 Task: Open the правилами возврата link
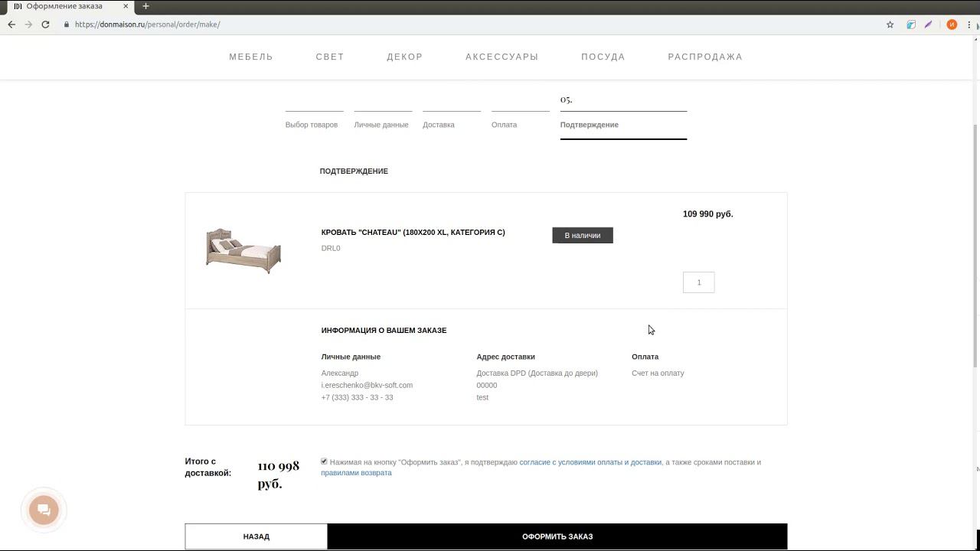point(356,473)
